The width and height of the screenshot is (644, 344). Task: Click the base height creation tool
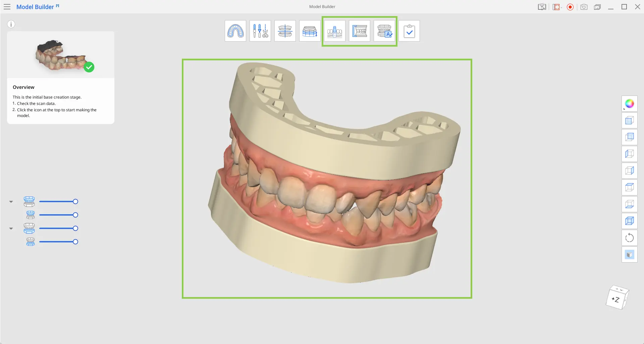coord(310,31)
